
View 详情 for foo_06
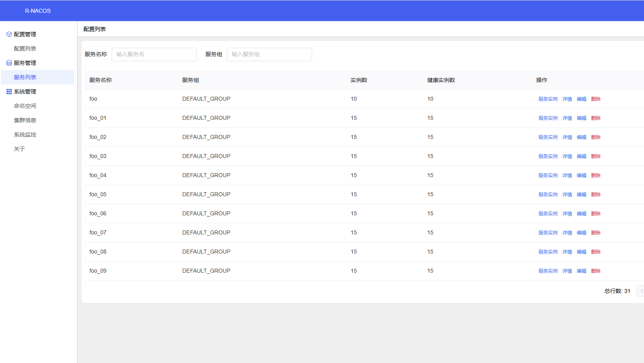click(x=567, y=214)
